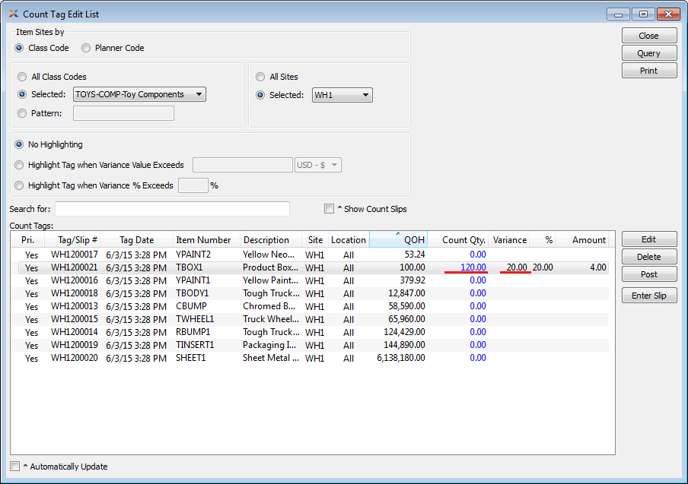
Task: Click the Edit button
Action: point(648,240)
